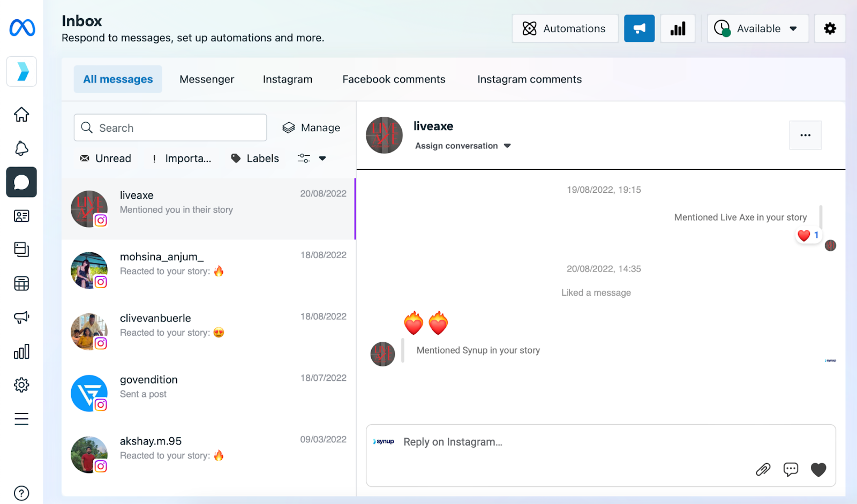Click the attachment paperclip icon
Viewport: 857px width, 504px height.
763,470
